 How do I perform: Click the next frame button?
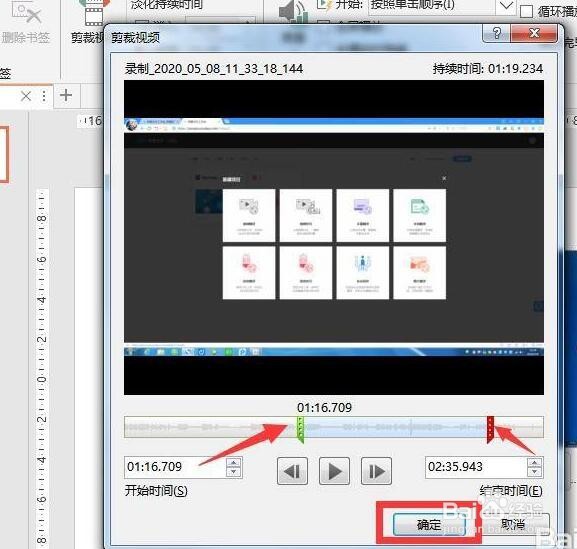(376, 471)
